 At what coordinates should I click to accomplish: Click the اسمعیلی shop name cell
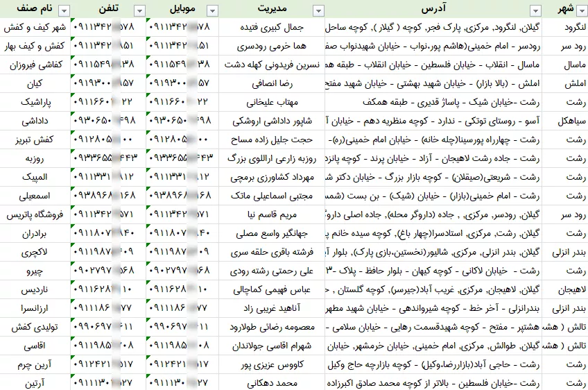(35, 196)
